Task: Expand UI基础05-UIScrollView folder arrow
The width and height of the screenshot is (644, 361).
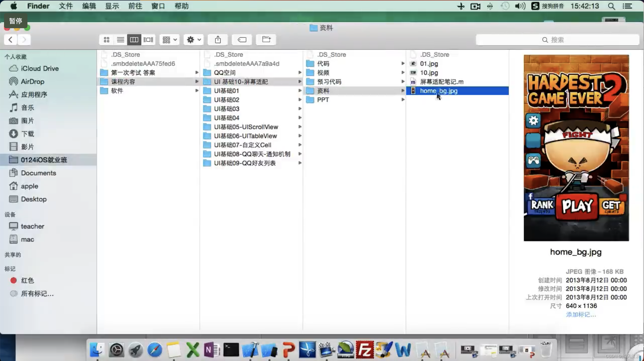Action: pyautogui.click(x=300, y=127)
